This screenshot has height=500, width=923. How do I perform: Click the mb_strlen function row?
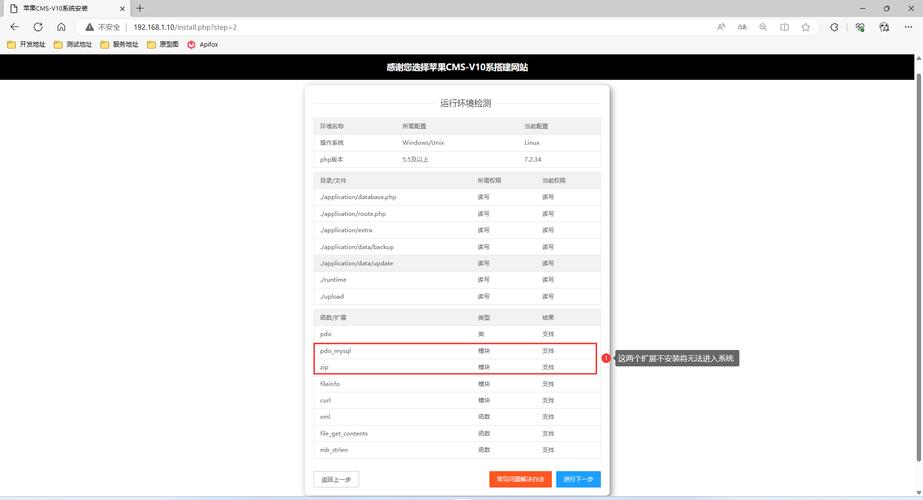457,450
